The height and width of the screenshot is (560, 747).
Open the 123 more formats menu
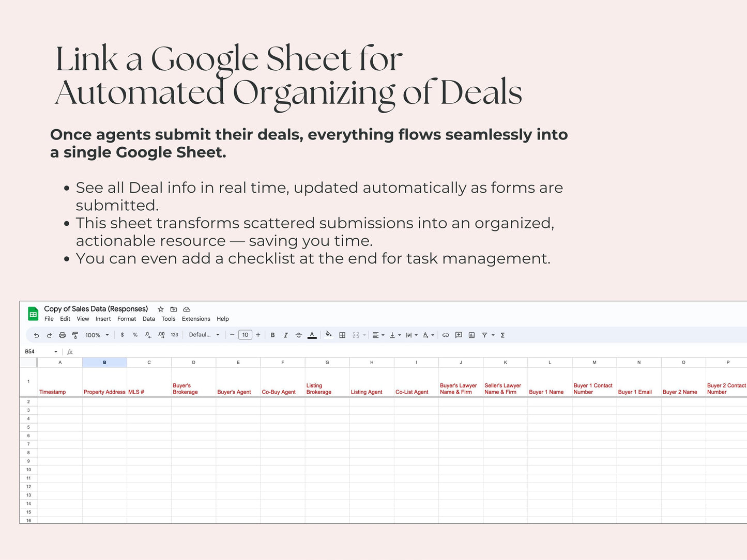pyautogui.click(x=174, y=335)
